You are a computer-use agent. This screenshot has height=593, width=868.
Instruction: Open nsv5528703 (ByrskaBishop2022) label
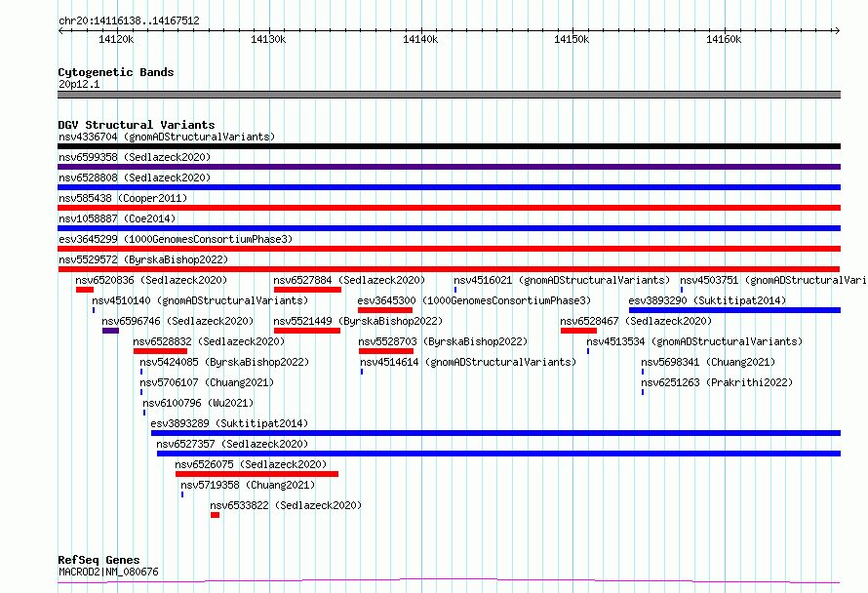tap(443, 341)
